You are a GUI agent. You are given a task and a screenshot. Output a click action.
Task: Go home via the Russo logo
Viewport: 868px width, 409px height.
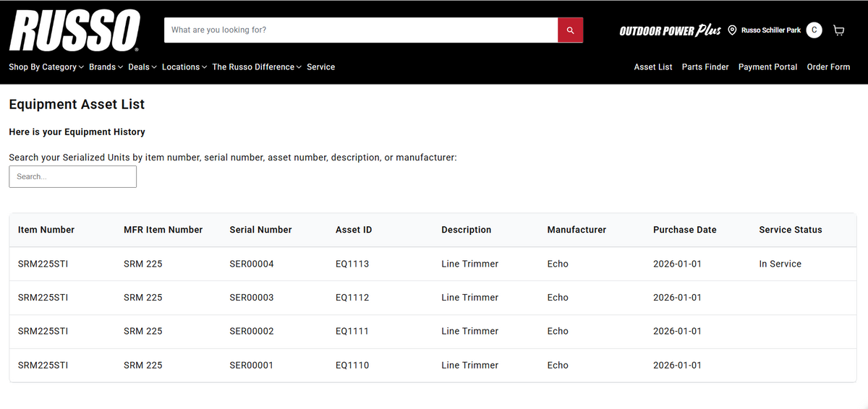pyautogui.click(x=75, y=30)
